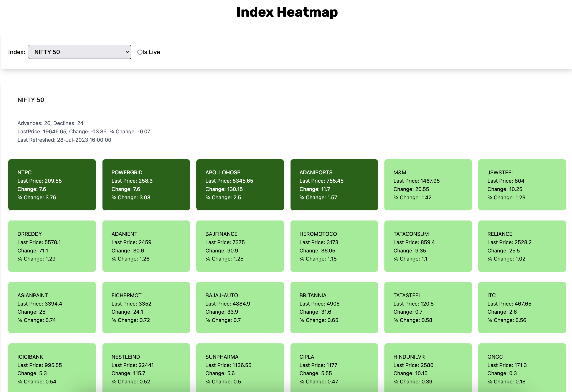The image size is (572, 392).
Task: Open the APOLLOHOSP tile details
Action: [240, 185]
